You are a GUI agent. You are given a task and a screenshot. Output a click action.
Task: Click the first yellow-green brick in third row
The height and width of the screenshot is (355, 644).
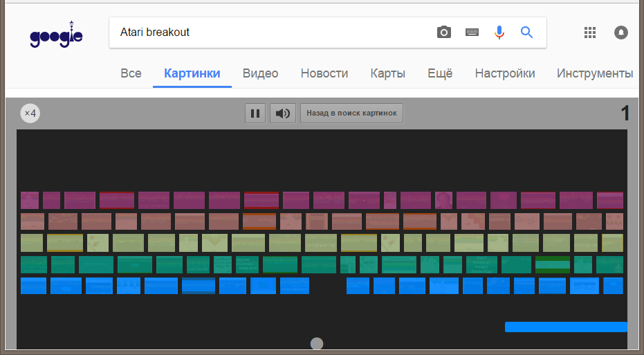[x=32, y=243]
